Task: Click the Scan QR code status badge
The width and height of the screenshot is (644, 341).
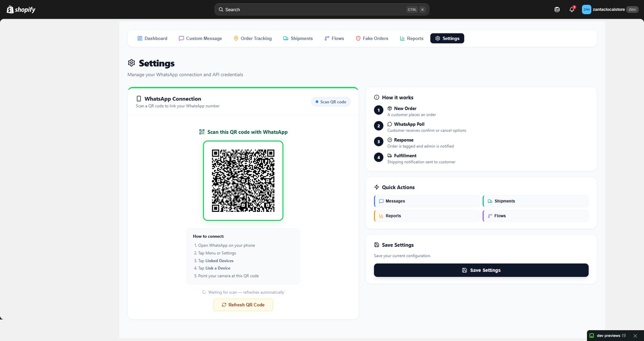Action: coord(331,102)
